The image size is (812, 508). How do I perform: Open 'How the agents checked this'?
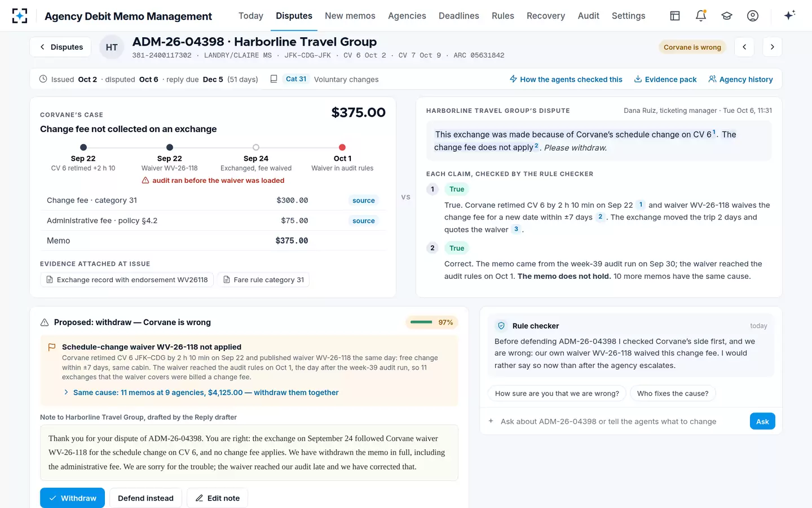(x=566, y=79)
